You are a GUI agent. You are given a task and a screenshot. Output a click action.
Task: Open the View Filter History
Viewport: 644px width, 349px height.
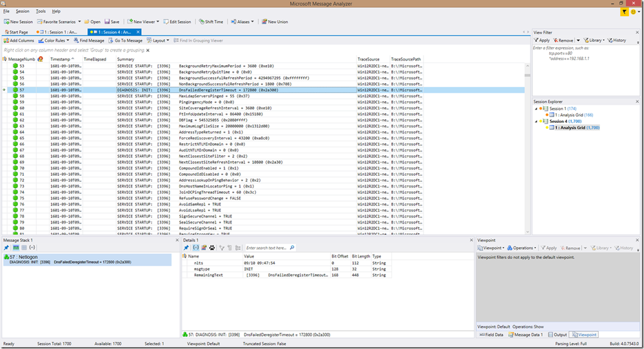(617, 40)
